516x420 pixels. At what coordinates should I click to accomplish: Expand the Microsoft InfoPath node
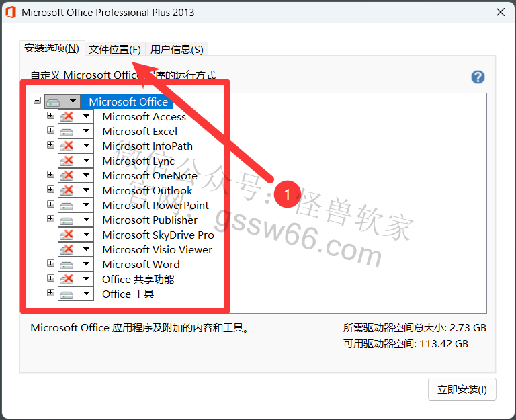50,145
